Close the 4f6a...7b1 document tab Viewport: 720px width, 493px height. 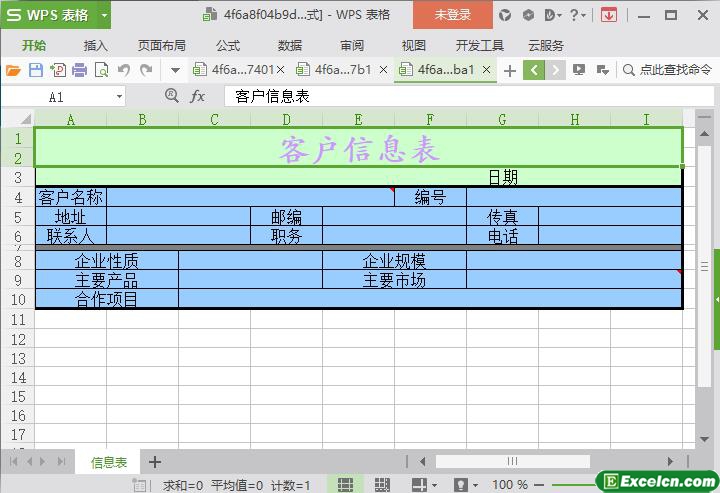pyautogui.click(x=383, y=70)
